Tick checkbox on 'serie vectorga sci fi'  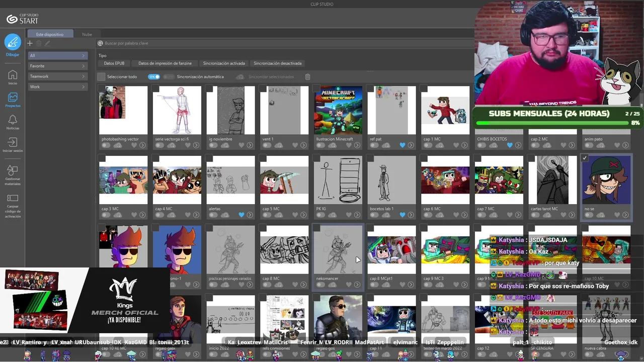click(x=156, y=89)
